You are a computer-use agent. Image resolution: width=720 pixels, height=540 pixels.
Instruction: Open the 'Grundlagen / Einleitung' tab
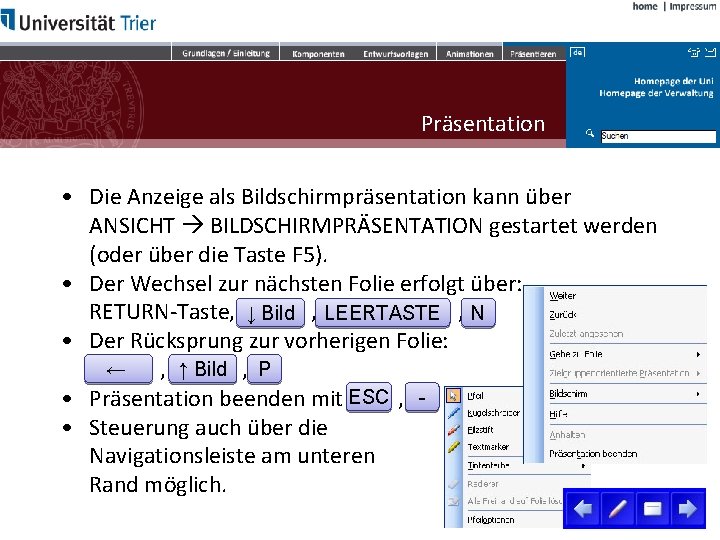point(225,53)
